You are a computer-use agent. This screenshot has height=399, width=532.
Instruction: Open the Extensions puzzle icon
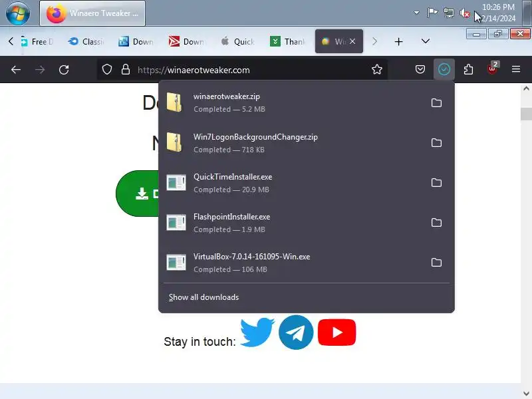(468, 70)
